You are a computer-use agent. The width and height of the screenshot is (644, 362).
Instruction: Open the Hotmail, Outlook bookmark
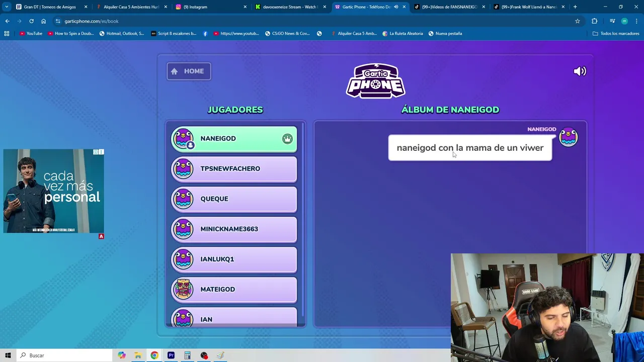point(122,34)
